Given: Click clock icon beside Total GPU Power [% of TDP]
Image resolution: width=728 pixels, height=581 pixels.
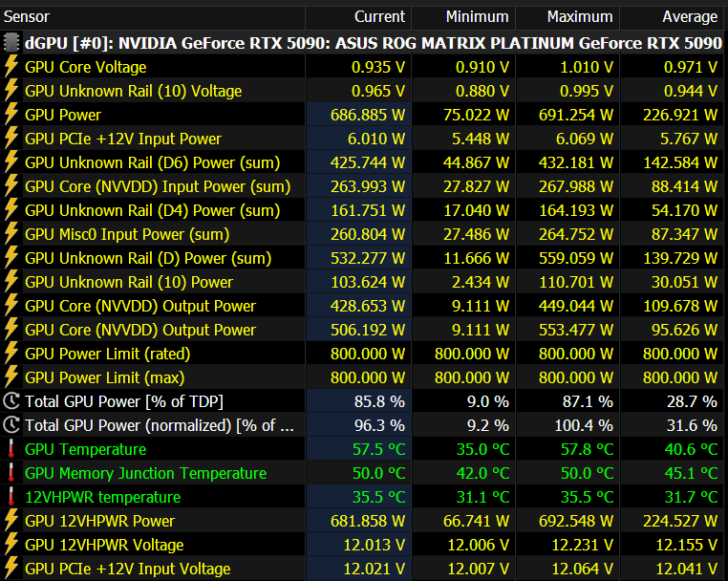Looking at the screenshot, I should click(x=11, y=400).
